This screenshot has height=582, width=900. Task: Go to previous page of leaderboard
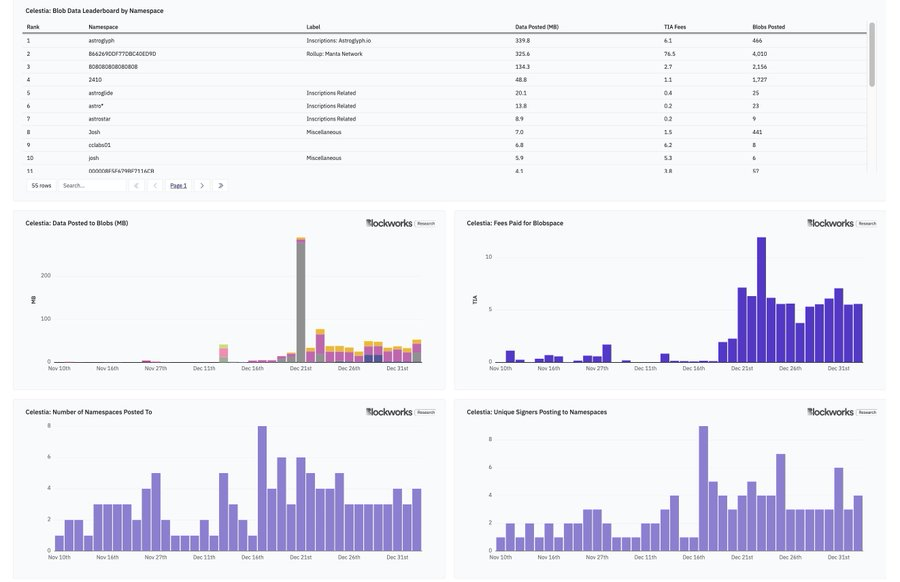tap(155, 185)
